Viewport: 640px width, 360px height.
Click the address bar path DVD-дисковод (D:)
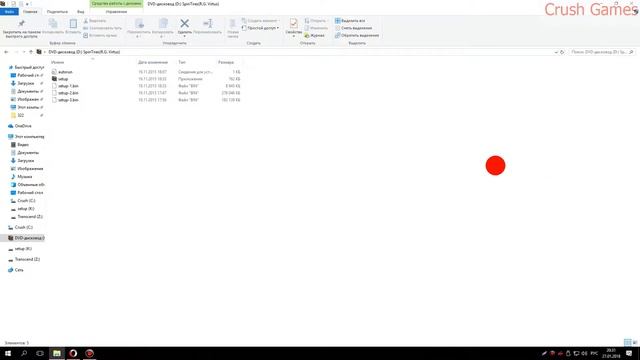(x=84, y=52)
